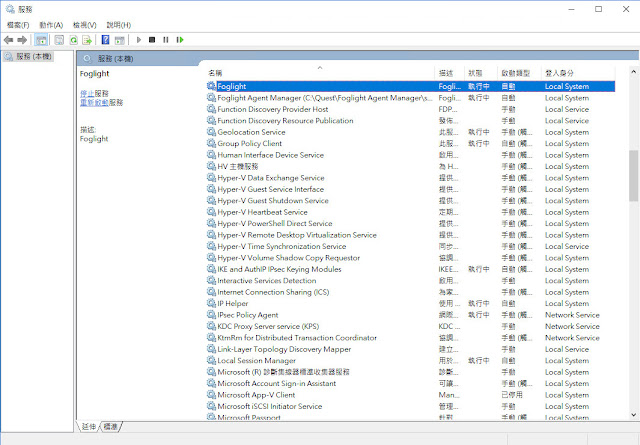Select the Human Interface Device Service row

point(410,155)
